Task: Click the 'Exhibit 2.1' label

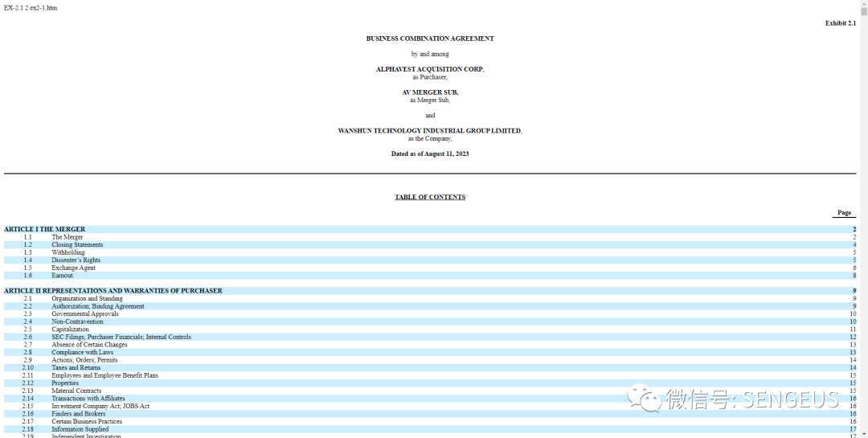Action: 841,23
